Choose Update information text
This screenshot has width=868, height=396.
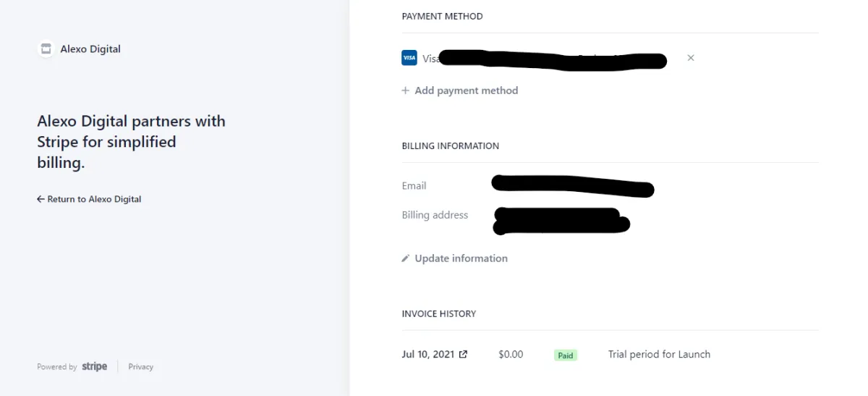click(461, 258)
